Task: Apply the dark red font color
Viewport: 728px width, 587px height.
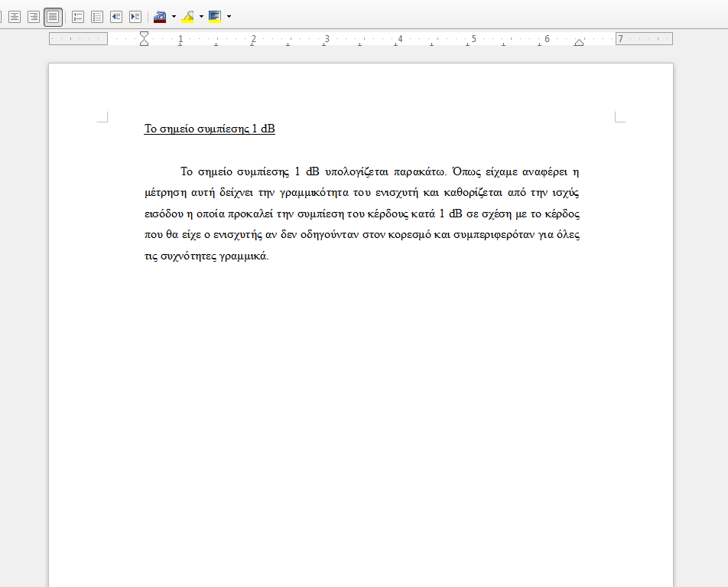Action: click(x=160, y=17)
